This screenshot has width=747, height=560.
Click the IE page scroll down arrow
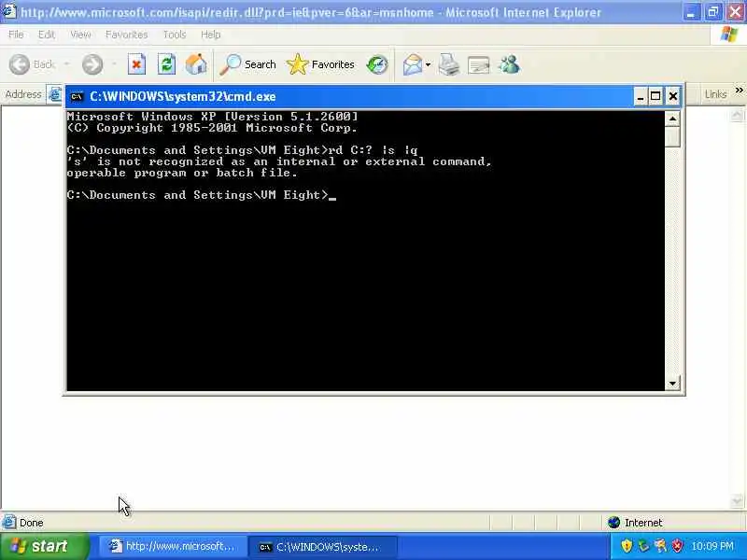(737, 500)
